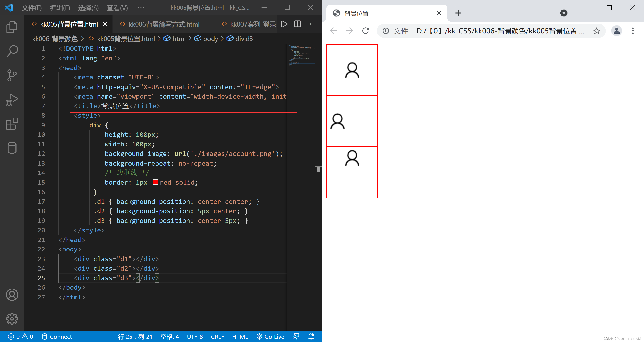
Task: Click the <title>背景位置</title> line
Action: 117,106
